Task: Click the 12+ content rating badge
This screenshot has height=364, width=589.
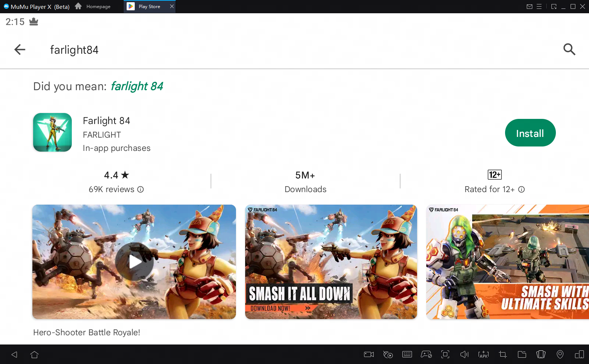Action: [x=494, y=174]
